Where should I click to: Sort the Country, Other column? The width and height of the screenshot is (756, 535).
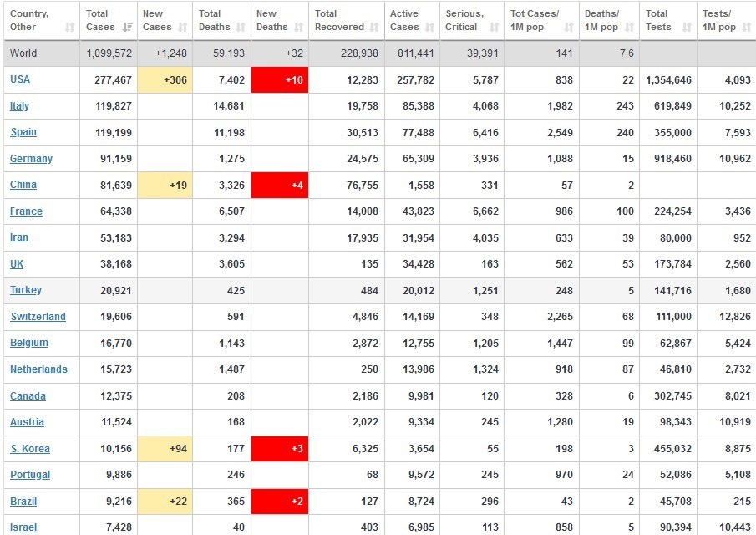[x=69, y=27]
